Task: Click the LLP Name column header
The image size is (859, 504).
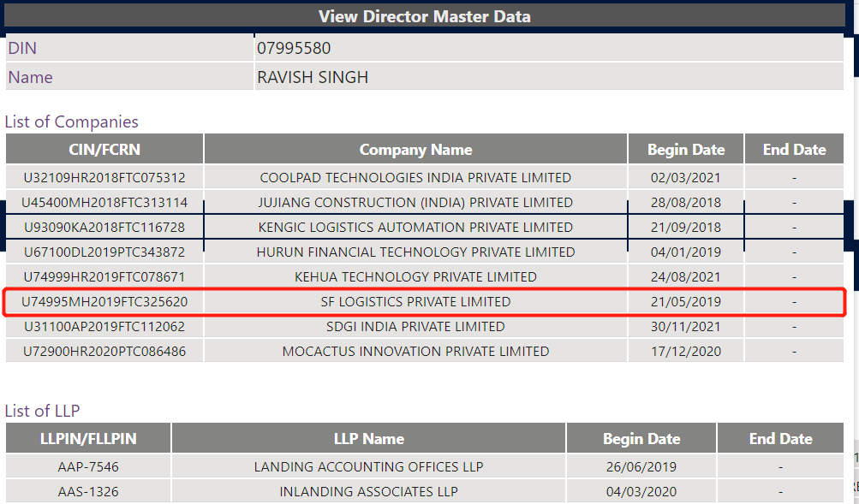Action: pos(368,439)
